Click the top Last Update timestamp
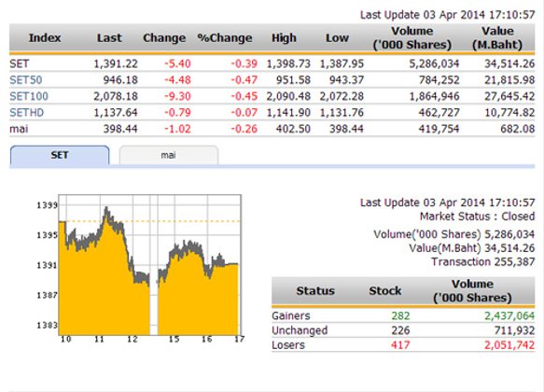Viewport: 544px width, 392px height. click(448, 15)
